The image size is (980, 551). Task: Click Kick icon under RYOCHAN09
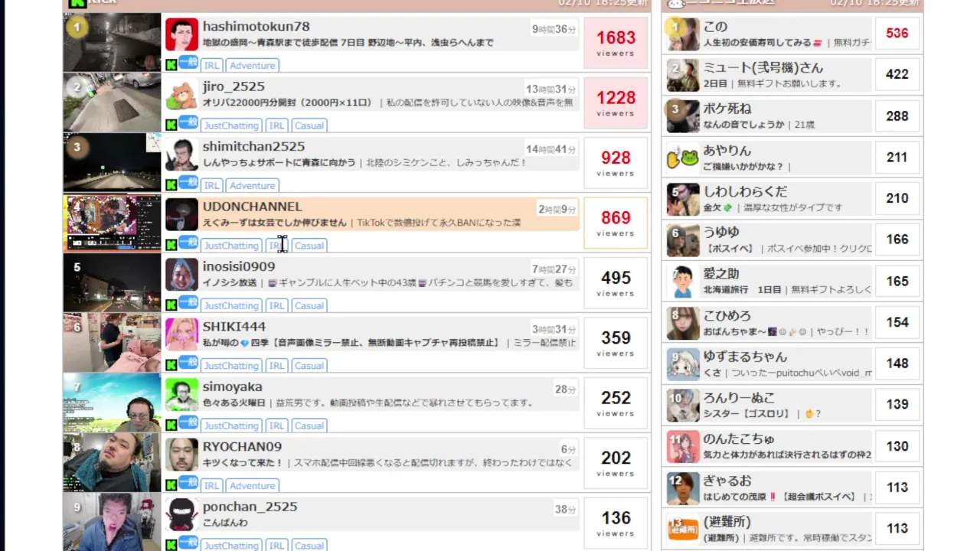pos(171,485)
